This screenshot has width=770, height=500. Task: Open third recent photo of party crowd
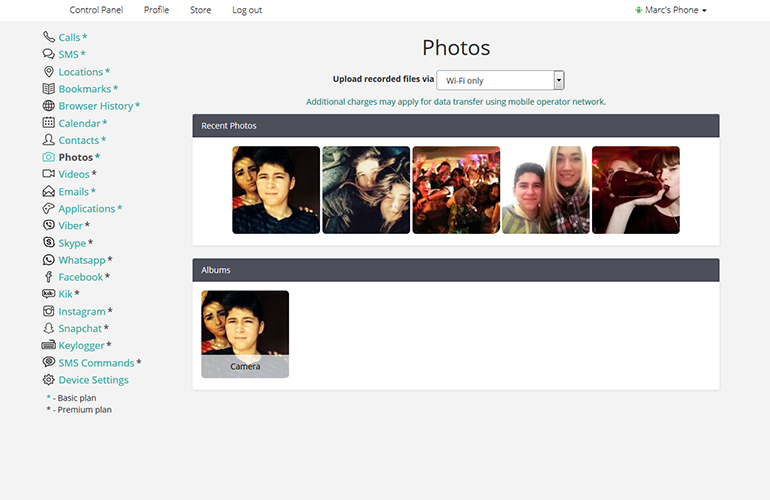pyautogui.click(x=456, y=190)
